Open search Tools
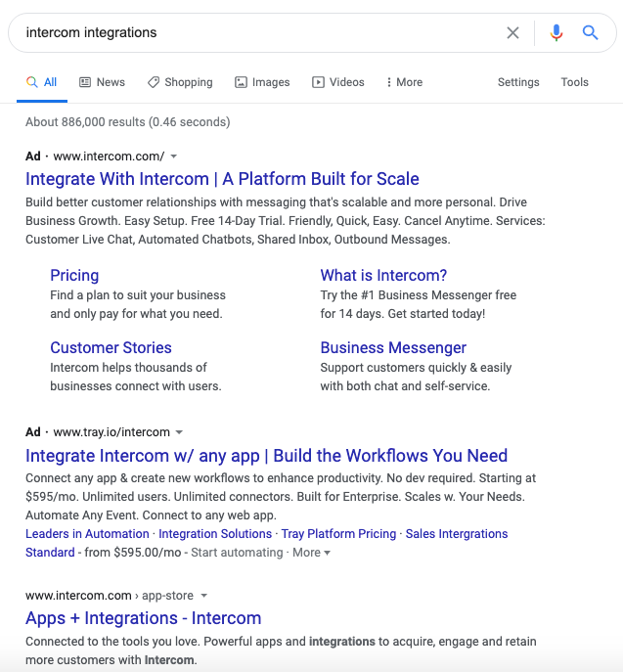 click(574, 82)
